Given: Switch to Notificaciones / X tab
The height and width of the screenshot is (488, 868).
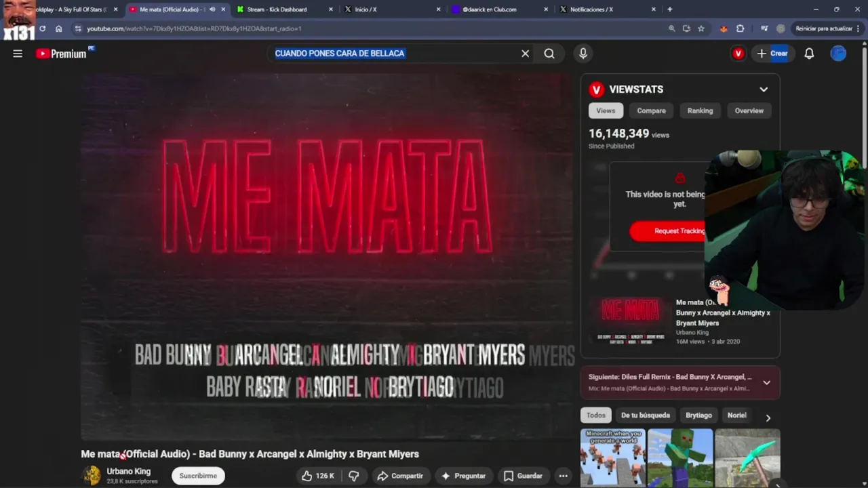Looking at the screenshot, I should click(x=592, y=9).
